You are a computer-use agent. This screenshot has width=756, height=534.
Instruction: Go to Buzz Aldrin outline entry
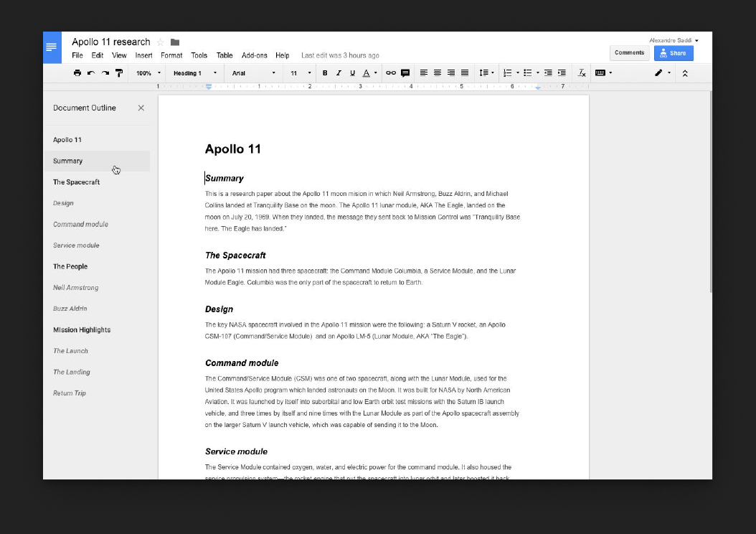pos(70,309)
